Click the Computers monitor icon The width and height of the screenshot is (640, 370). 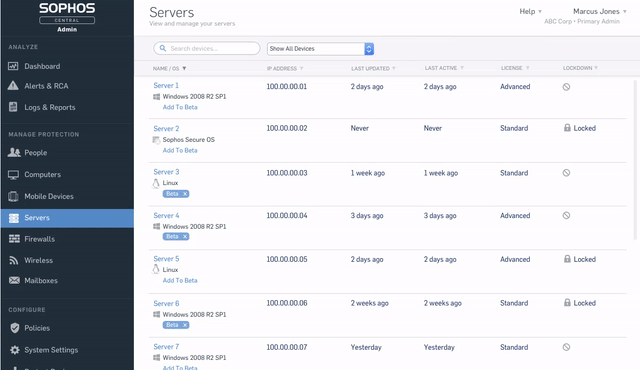coord(13,175)
